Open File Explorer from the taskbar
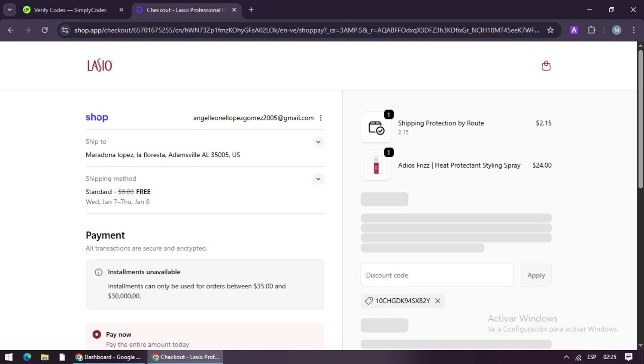 pos(45,357)
